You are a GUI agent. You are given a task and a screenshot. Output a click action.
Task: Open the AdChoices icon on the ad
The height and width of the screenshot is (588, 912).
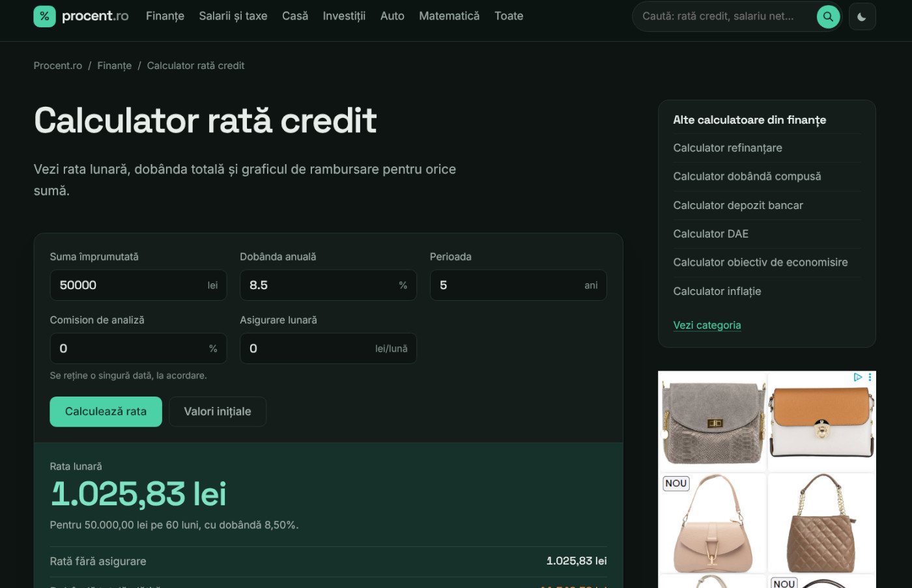(x=858, y=377)
